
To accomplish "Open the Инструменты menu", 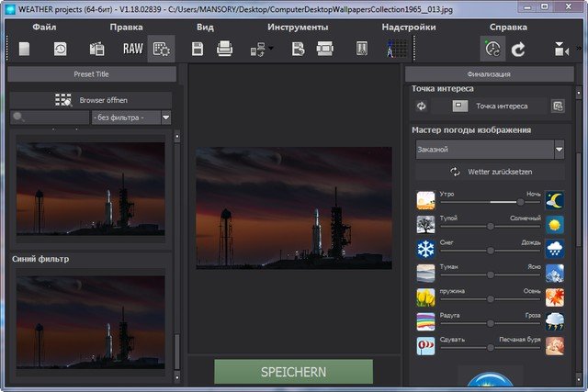I will [298, 28].
